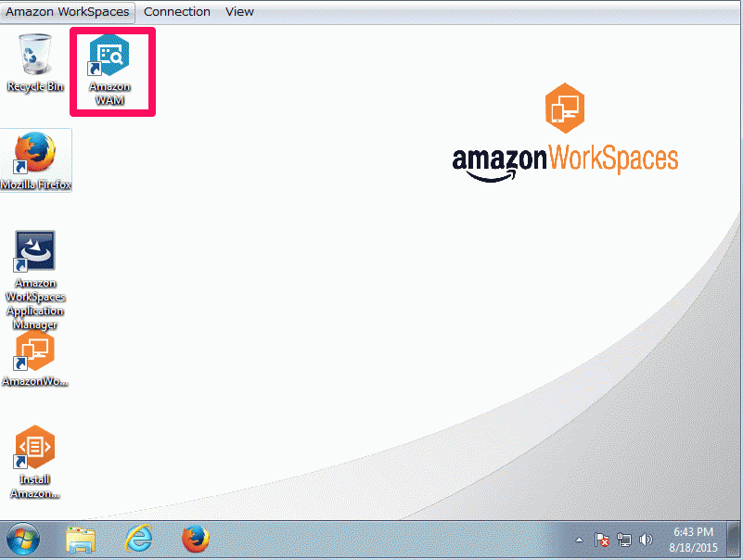Open the Windows Start menu
Screen dimensions: 743x560
(x=23, y=540)
